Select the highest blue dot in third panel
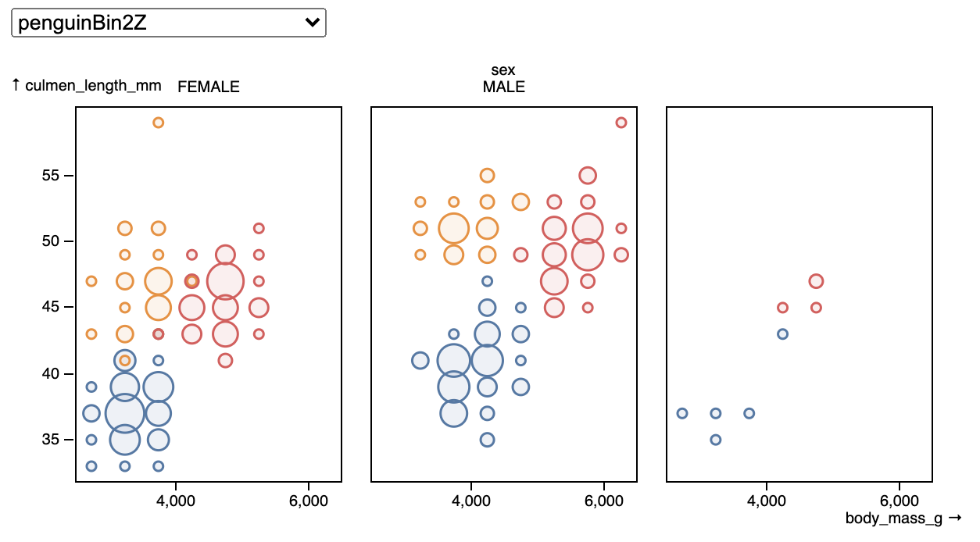The height and width of the screenshot is (542, 980). click(x=782, y=334)
